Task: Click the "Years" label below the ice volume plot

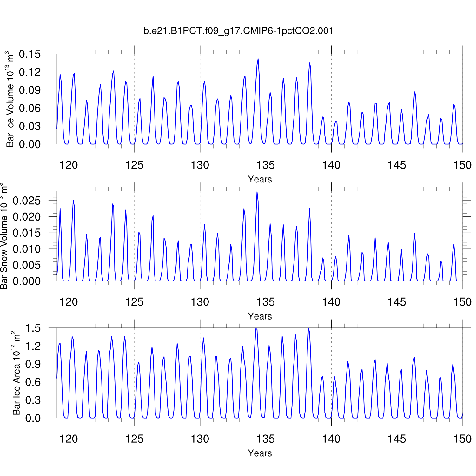Action: [260, 179]
